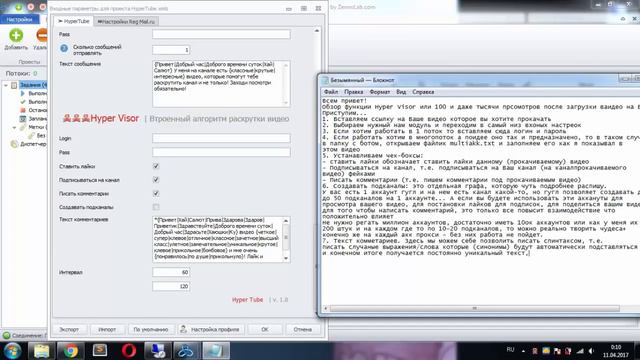Open Windows Start menu orb

point(12,351)
